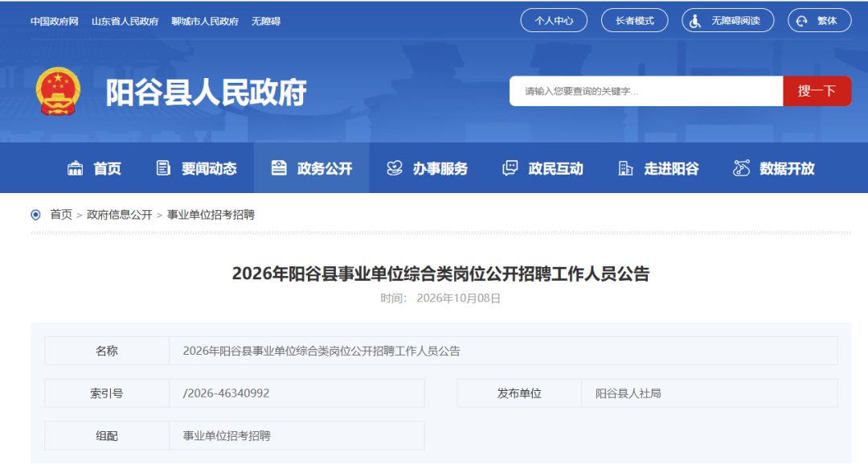Viewport: 868px width, 469px height.
Task: Click the chat icon beside 政民互动
Action: pos(510,168)
